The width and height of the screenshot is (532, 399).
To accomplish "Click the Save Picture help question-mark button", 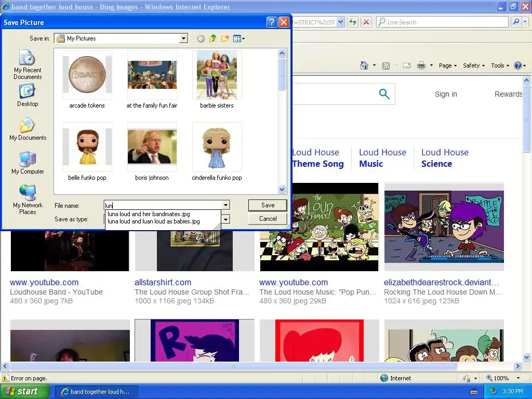I will pyautogui.click(x=272, y=22).
